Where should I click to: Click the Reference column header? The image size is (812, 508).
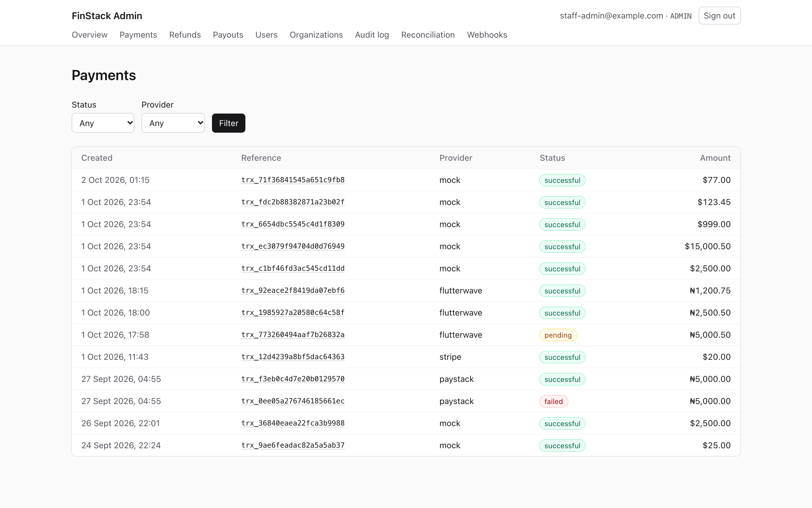coord(261,158)
